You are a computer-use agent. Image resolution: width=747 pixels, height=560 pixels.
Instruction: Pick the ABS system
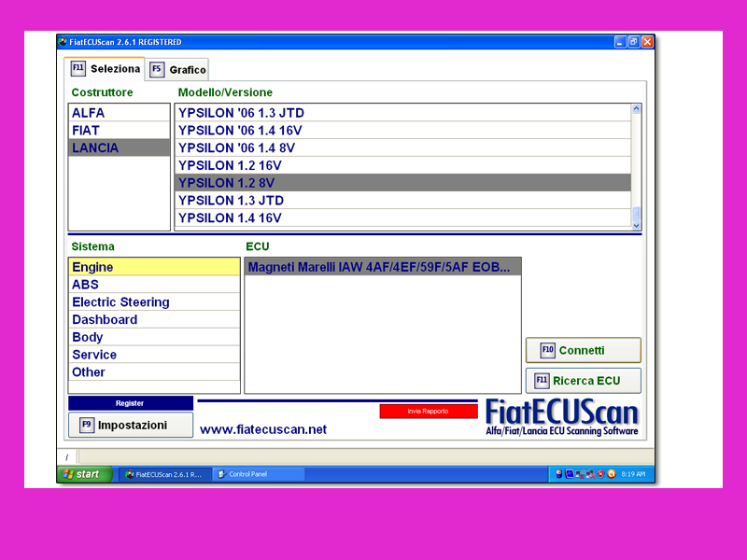pyautogui.click(x=86, y=285)
